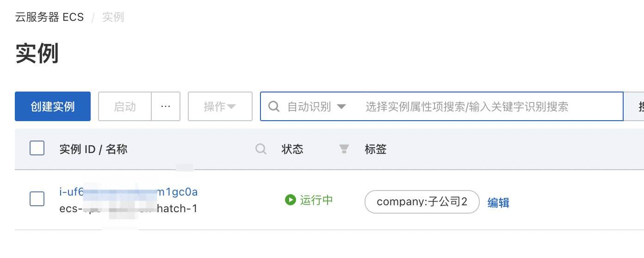Click the filter funnel icon beside 状态
Viewport: 644px width, 258px height.
(344, 149)
